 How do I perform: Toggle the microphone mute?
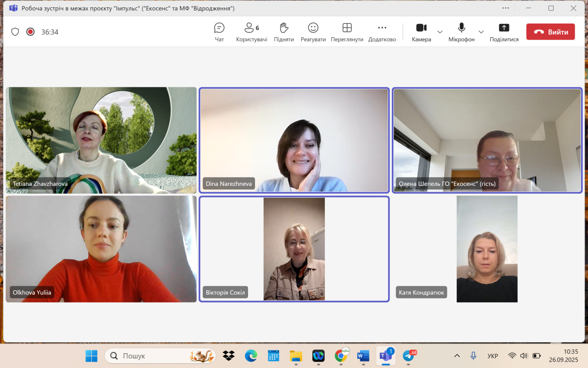point(461,32)
